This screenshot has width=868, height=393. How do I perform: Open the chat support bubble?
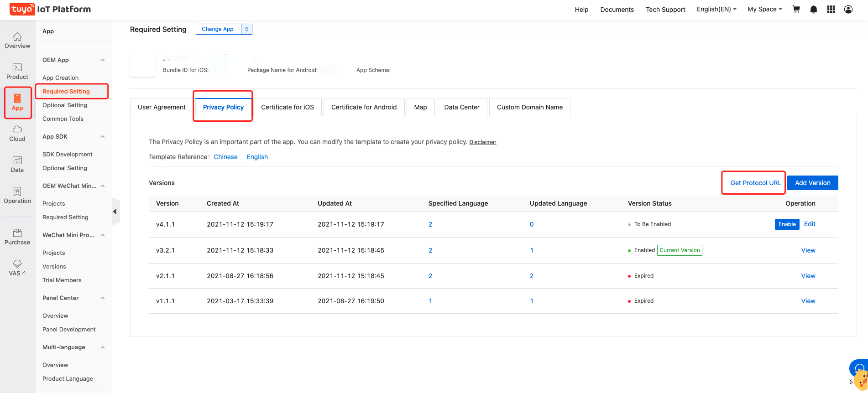pyautogui.click(x=858, y=368)
